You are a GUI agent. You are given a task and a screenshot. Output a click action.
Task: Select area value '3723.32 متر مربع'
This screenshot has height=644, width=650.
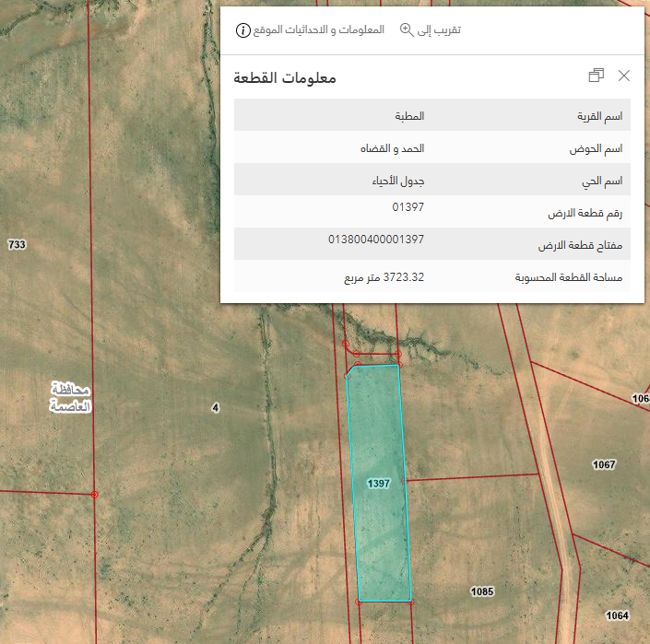[384, 277]
